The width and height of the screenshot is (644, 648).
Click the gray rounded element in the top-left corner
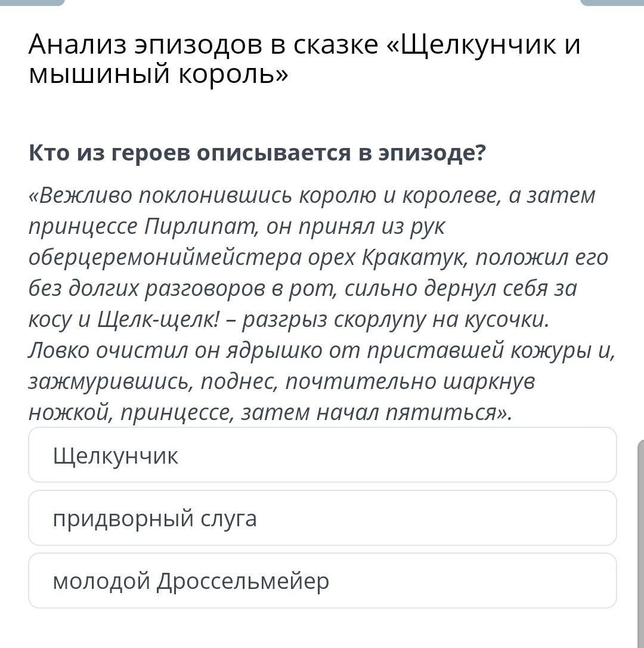click(x=32, y=2)
